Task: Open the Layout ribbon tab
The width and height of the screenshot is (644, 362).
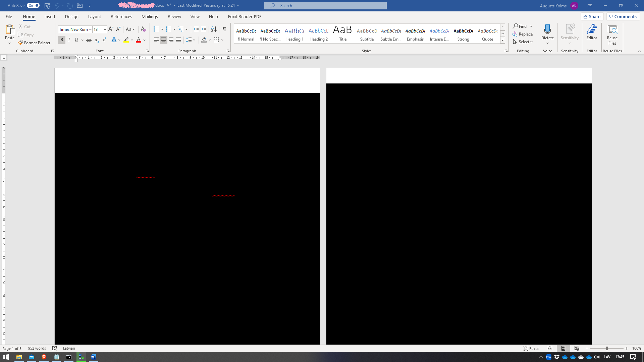Action: [x=94, y=16]
